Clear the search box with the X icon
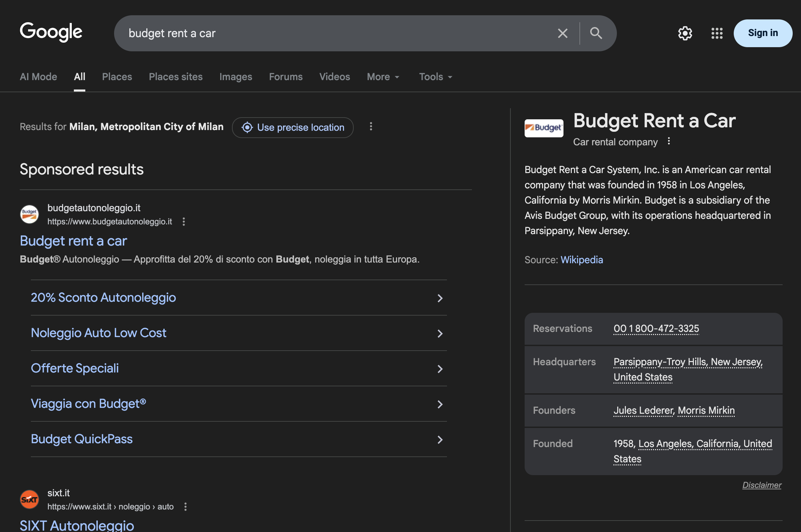801x532 pixels. [x=562, y=33]
